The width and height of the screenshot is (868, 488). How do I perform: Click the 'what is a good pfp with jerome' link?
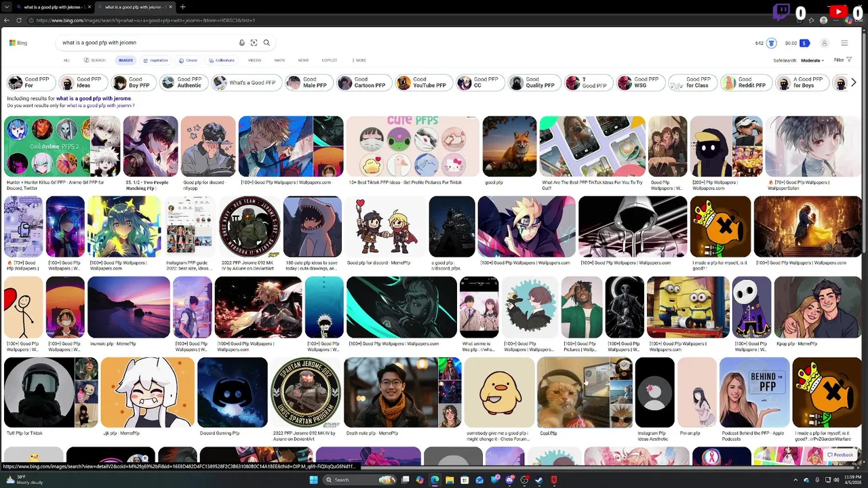(94, 99)
